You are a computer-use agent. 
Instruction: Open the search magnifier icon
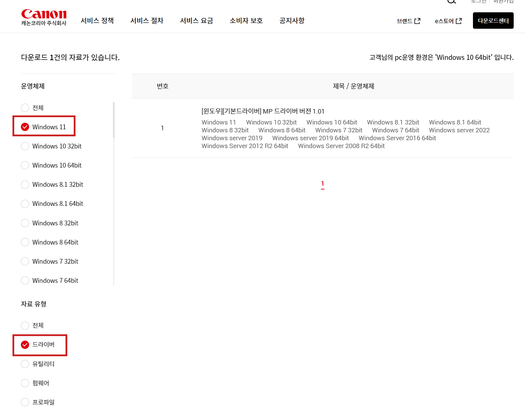pyautogui.click(x=451, y=2)
